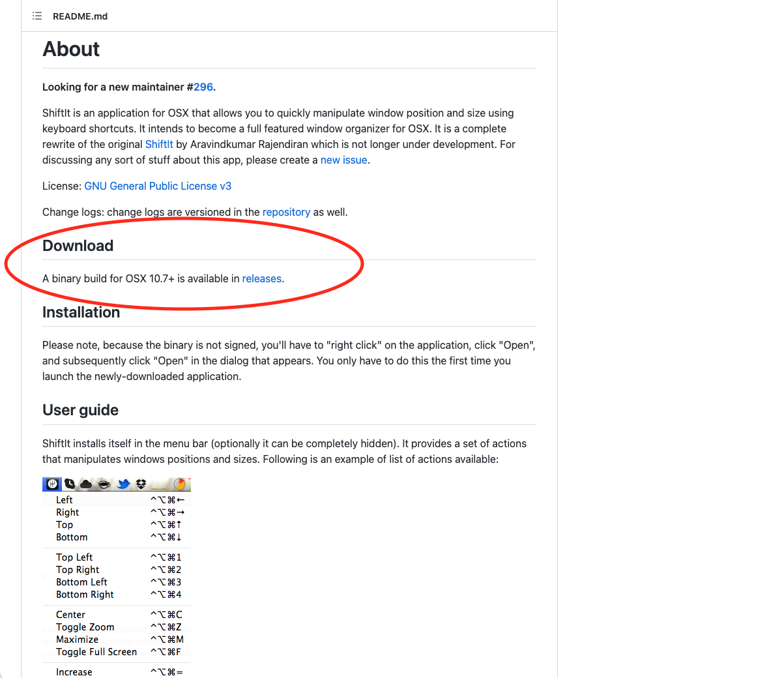The height and width of the screenshot is (678, 784).
Task: Click the README.md file title
Action: coord(80,16)
